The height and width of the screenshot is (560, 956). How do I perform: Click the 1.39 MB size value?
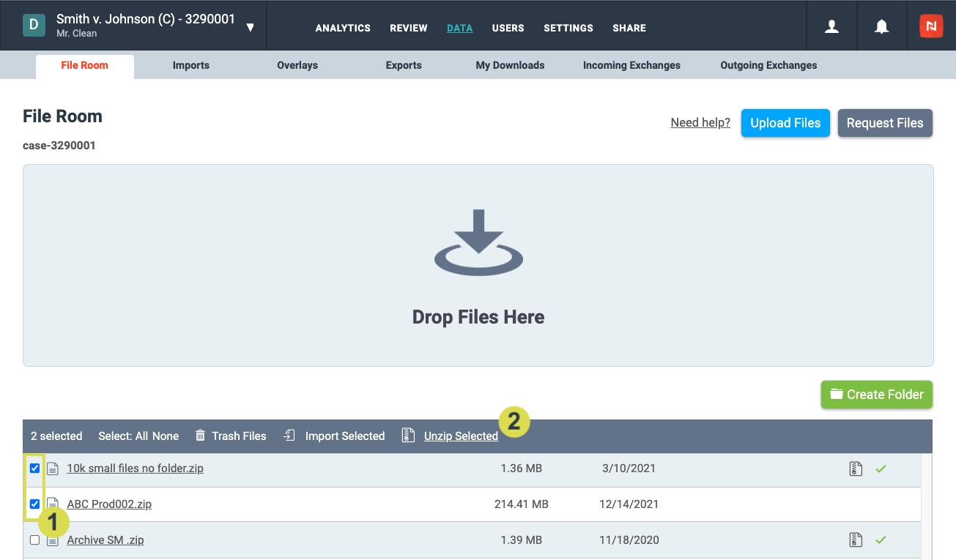click(522, 540)
